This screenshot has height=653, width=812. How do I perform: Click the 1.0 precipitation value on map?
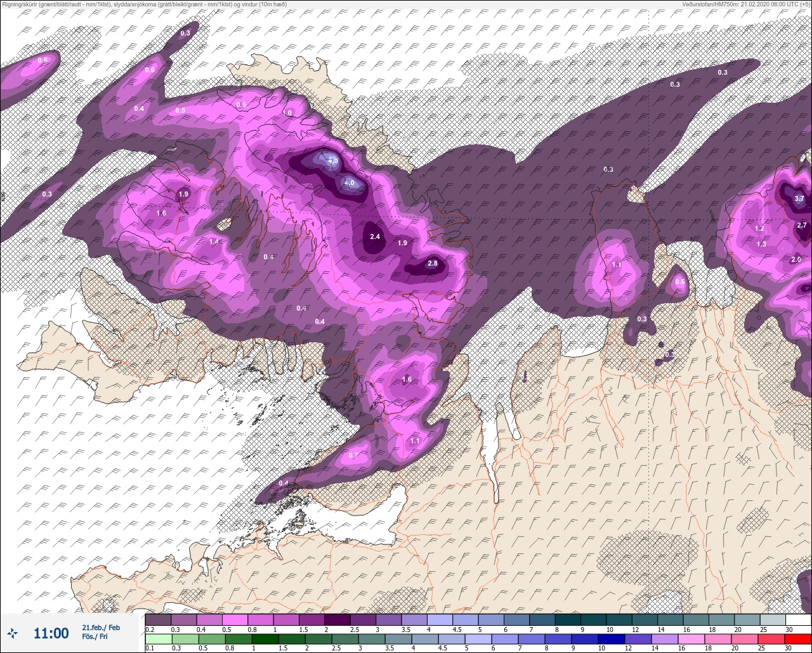click(287, 113)
